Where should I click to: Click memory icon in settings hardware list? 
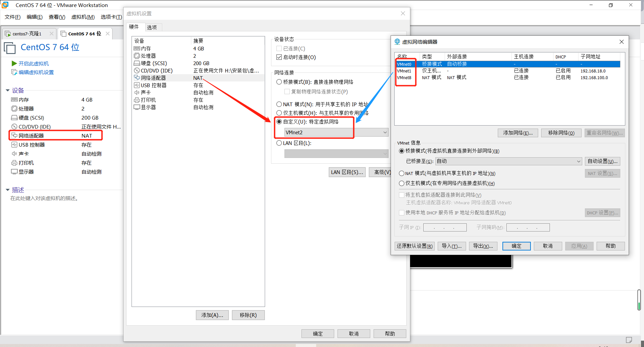(137, 48)
